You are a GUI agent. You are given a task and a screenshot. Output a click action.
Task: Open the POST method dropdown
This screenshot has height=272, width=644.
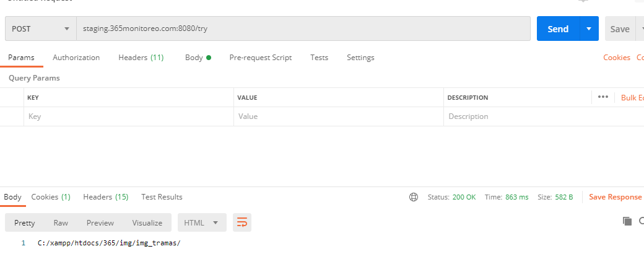pos(40,29)
